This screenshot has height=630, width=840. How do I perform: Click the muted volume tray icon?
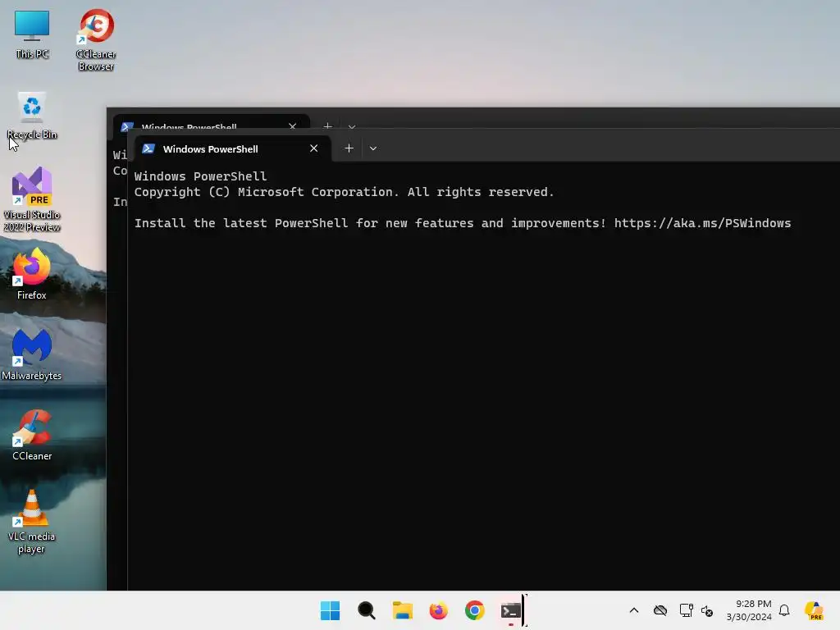pos(707,610)
